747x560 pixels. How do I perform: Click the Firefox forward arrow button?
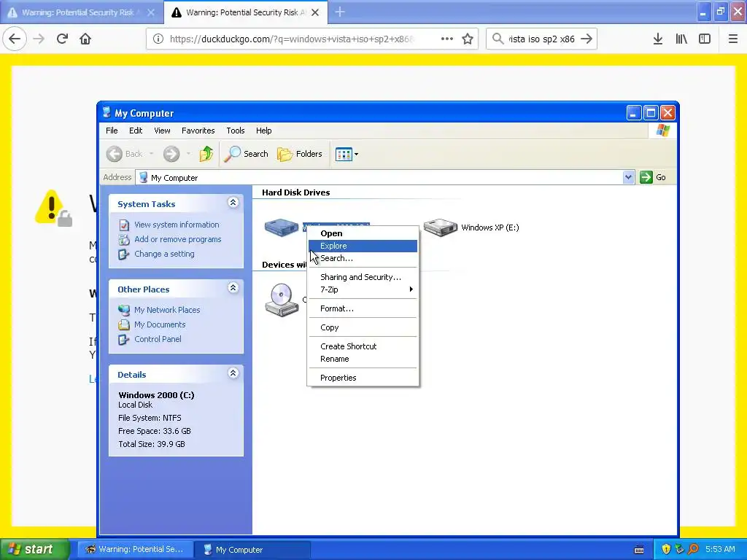click(39, 39)
